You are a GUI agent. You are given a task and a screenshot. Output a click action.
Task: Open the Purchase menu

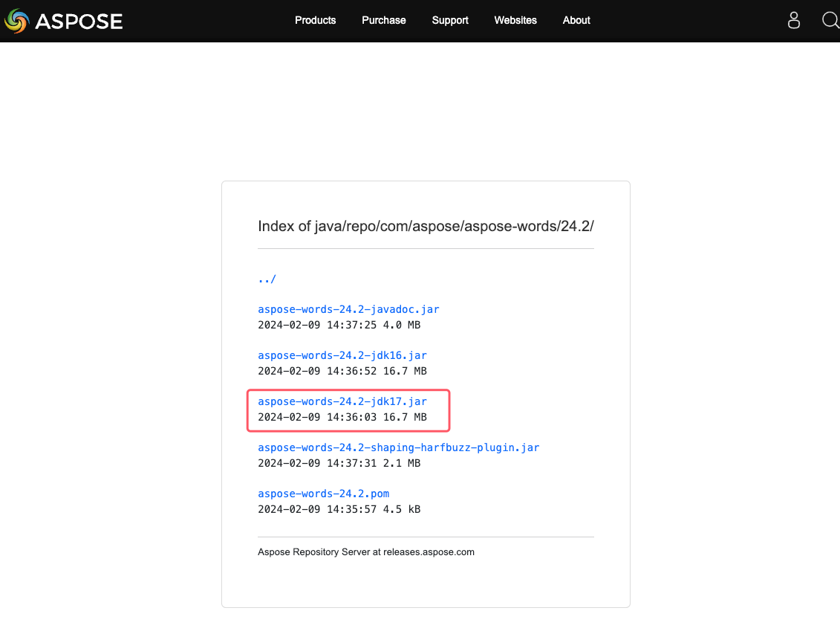[383, 20]
